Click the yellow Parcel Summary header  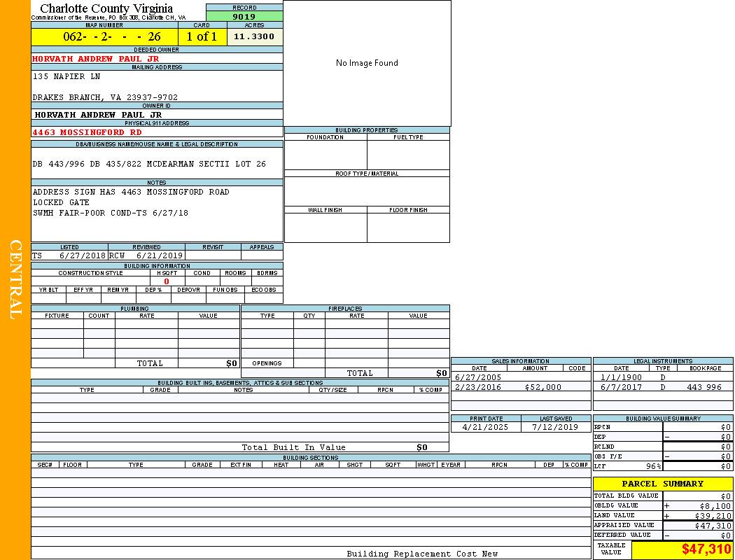[662, 484]
